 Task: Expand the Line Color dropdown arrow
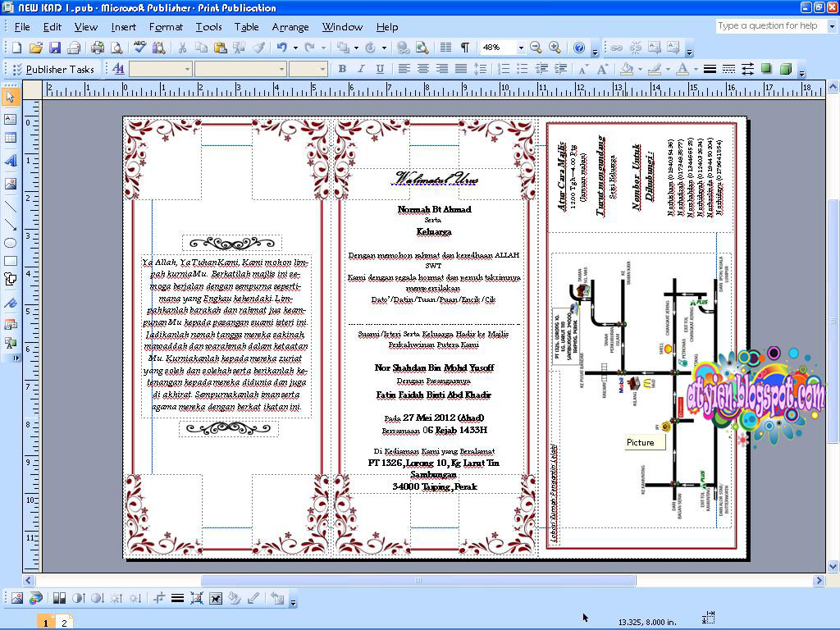point(668,69)
